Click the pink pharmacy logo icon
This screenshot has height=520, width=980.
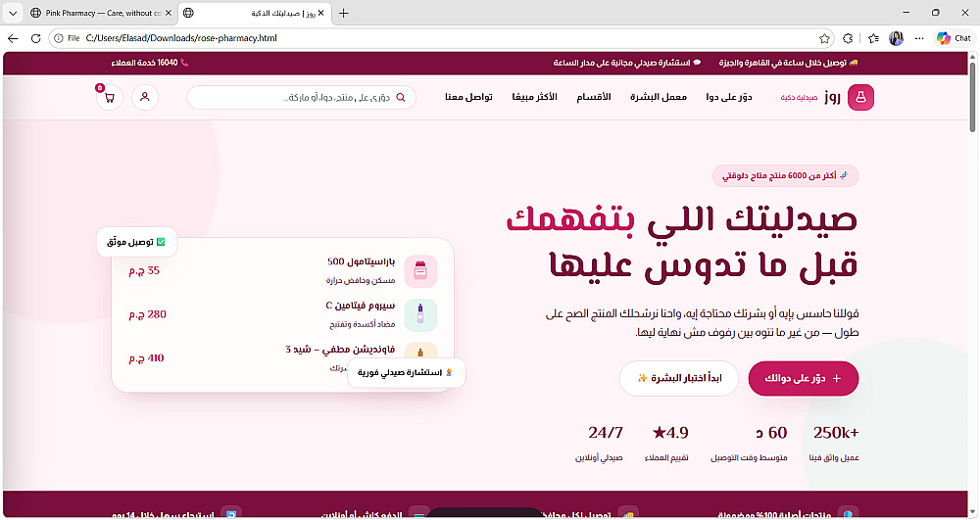tap(860, 97)
